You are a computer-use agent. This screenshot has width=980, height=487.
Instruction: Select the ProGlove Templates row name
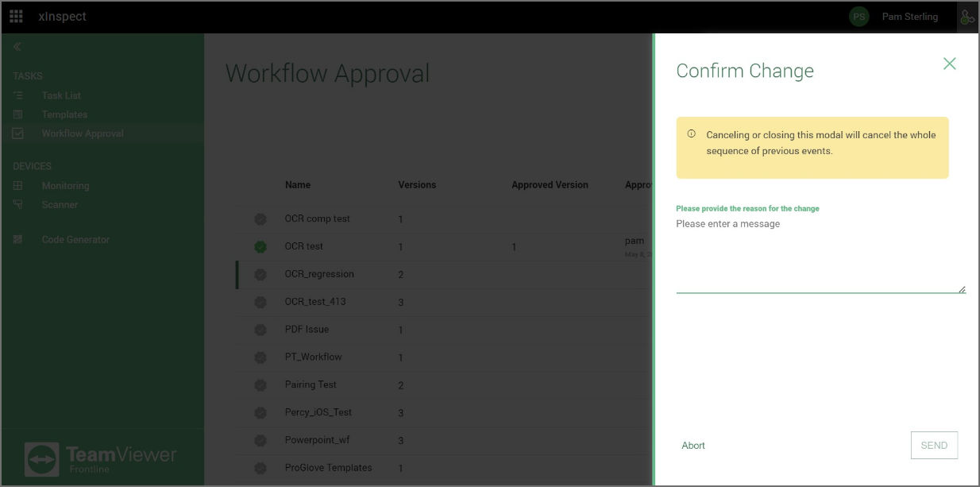point(329,468)
